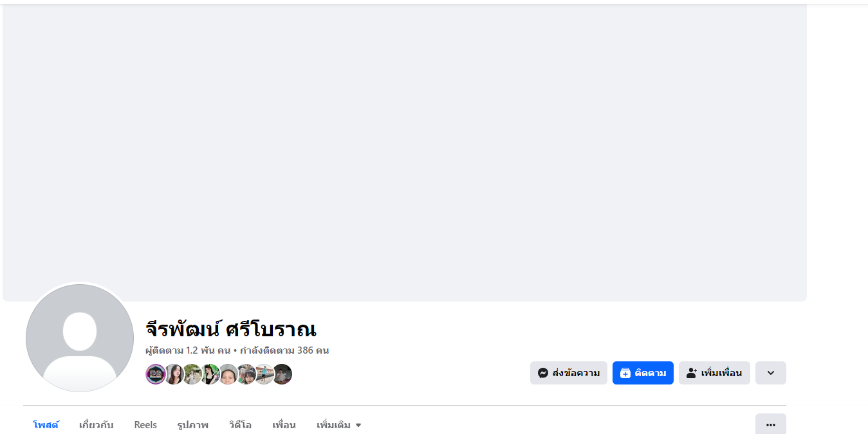Image resolution: width=868 pixels, height=434 pixels.
Task: Select the โพสต์ tab
Action: pyautogui.click(x=46, y=425)
